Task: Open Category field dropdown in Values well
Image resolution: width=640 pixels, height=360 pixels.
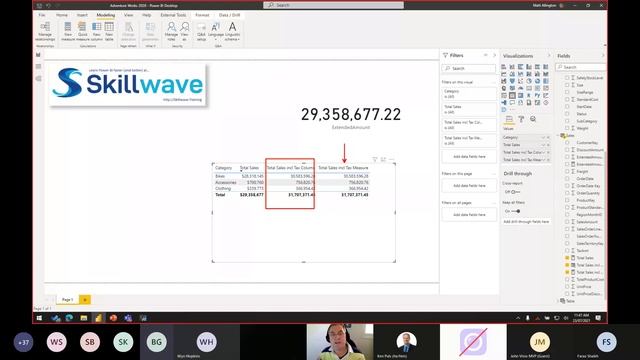Action: point(543,138)
